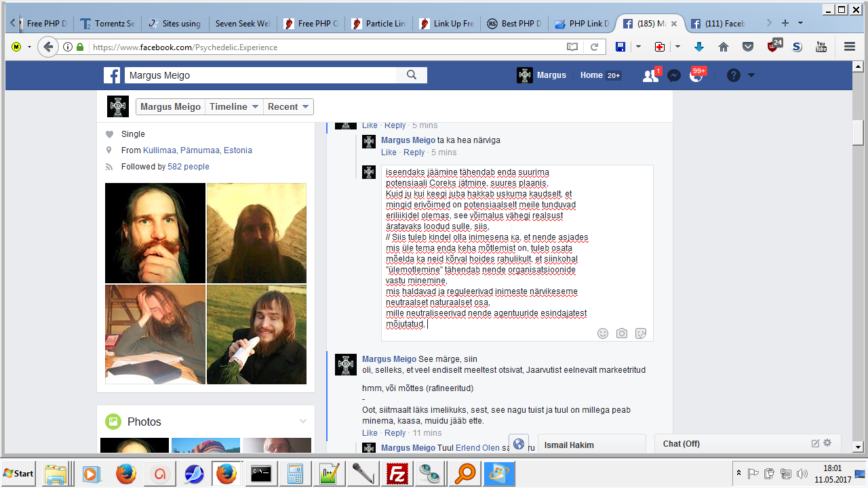
Task: Open the Quick Help question mark icon
Action: 734,75
